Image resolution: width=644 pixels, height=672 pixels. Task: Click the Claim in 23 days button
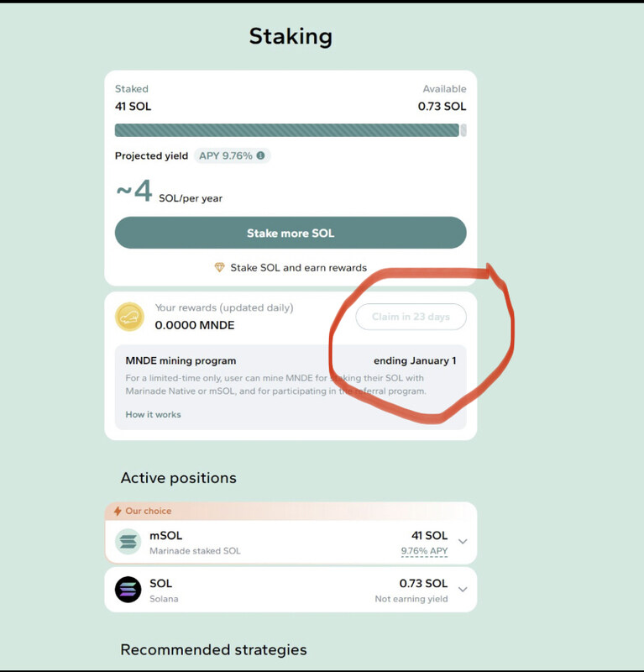coord(411,317)
